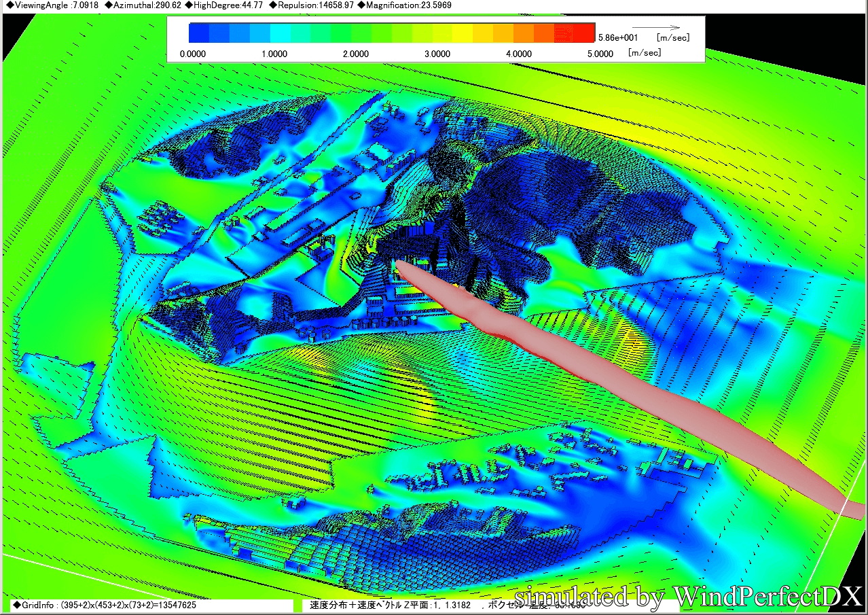This screenshot has height=615, width=868.
Task: Pick the red swatch at the legend's end
Action: coord(584,33)
